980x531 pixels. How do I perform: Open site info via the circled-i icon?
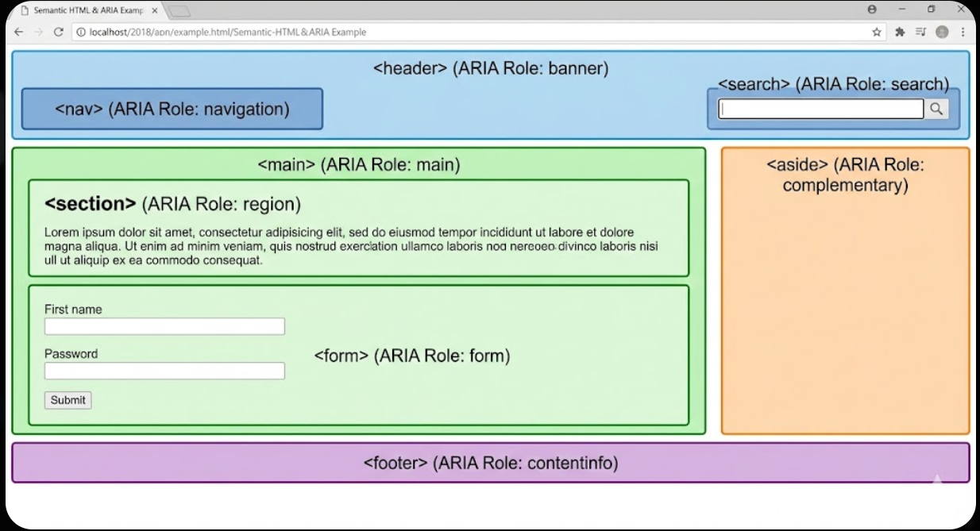(x=80, y=32)
